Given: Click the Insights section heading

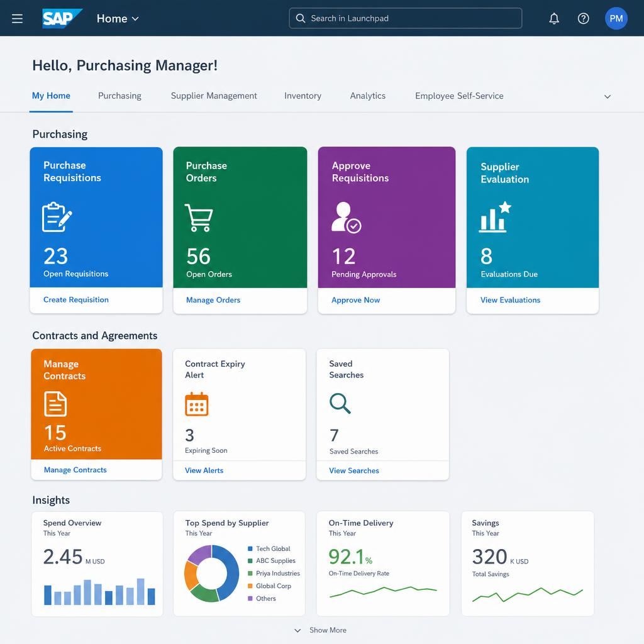Looking at the screenshot, I should pos(51,500).
